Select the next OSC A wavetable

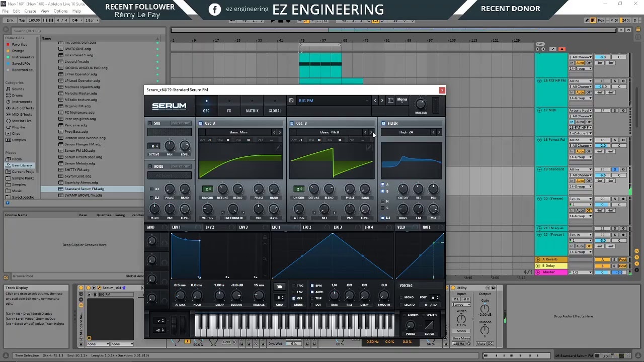[x=280, y=132]
